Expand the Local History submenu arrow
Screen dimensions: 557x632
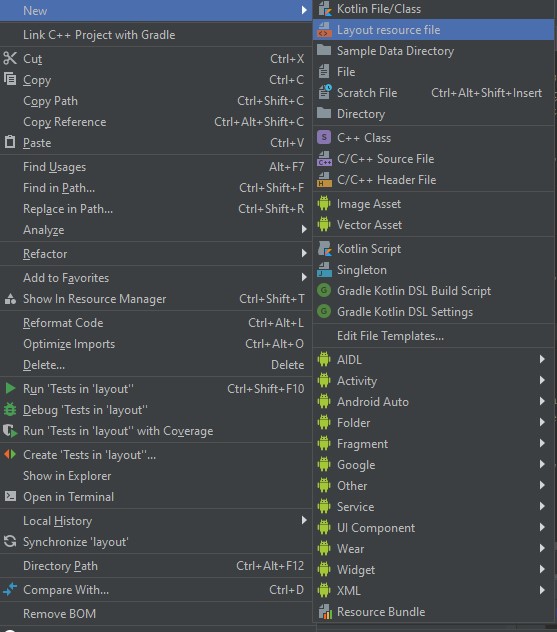click(x=304, y=520)
